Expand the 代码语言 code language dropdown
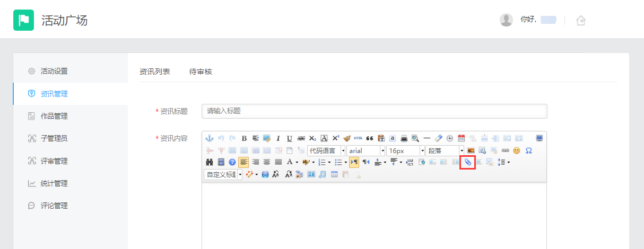This screenshot has width=644, height=249. [x=326, y=150]
